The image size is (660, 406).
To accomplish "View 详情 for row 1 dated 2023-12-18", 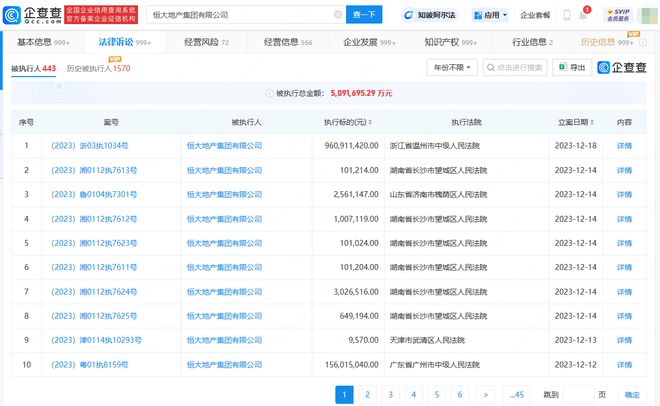I will [624, 146].
